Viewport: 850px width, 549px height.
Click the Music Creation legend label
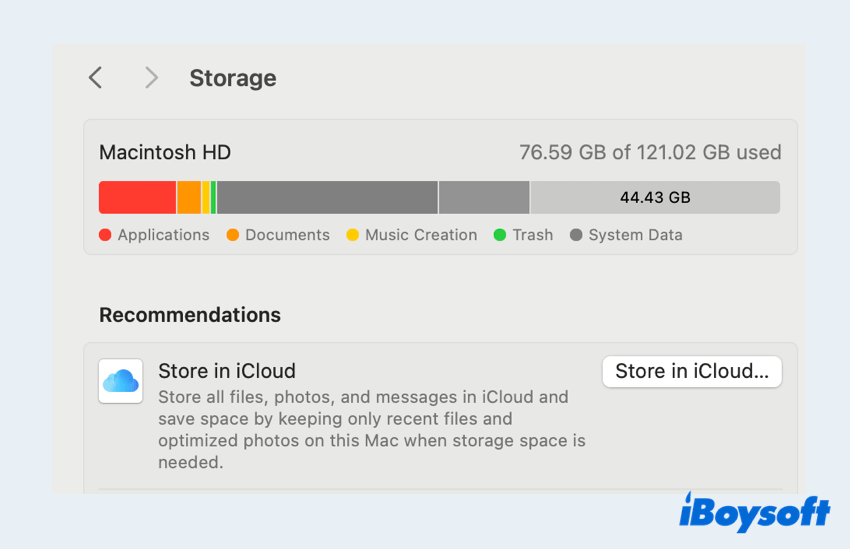(x=421, y=235)
